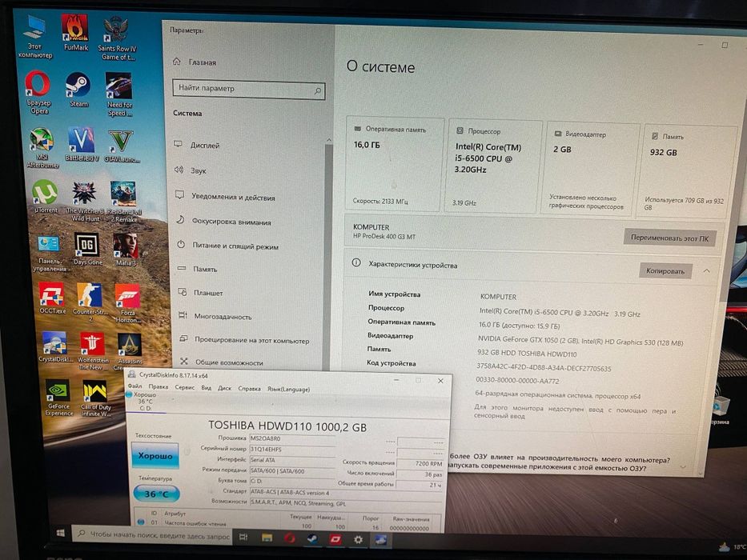Launch Forza Horizon desktop shortcut
The height and width of the screenshot is (560, 747).
127,303
